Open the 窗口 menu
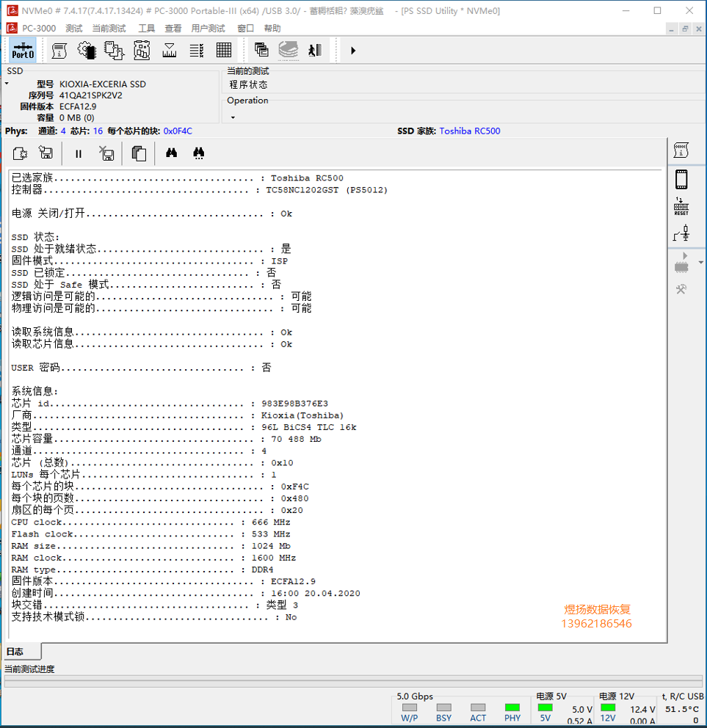 (246, 29)
